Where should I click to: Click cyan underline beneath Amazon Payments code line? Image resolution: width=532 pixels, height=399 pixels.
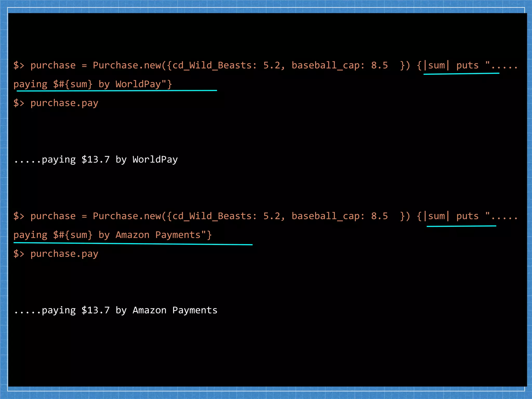coord(133,244)
